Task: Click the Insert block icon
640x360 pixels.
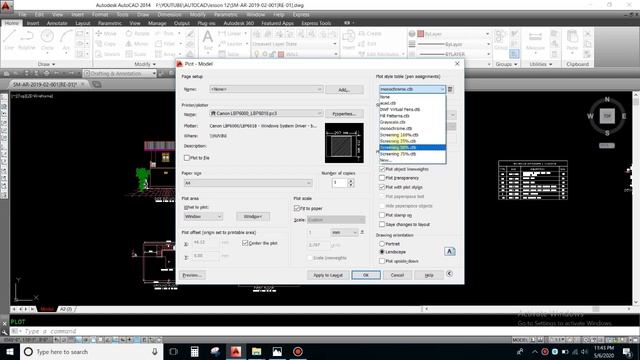Action: (x=349, y=40)
